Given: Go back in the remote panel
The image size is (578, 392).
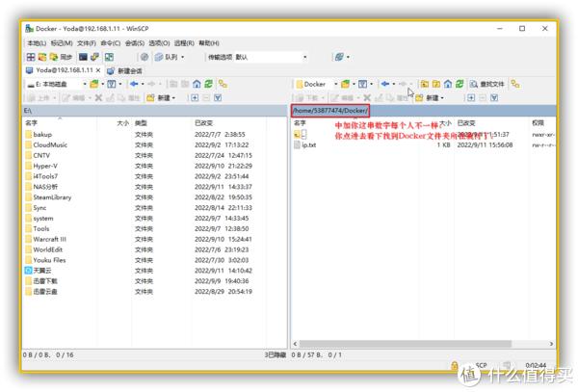Looking at the screenshot, I should (385, 84).
